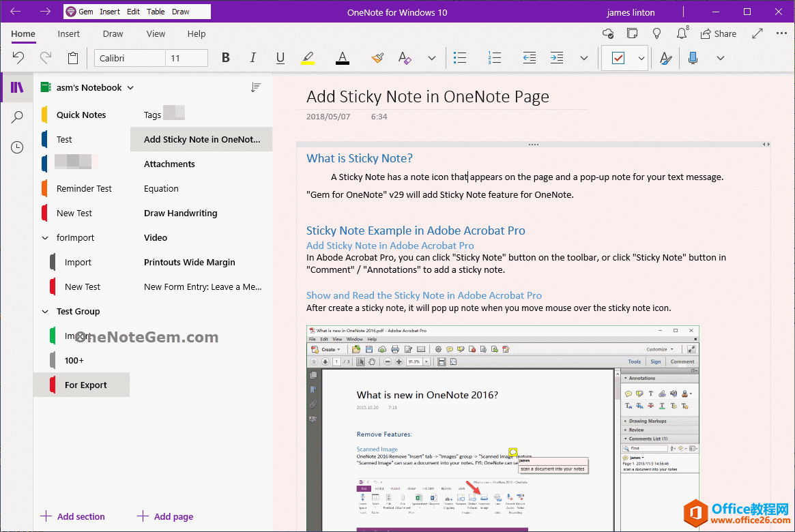
Task: Click the Forward navigation arrow
Action: tap(45, 11)
